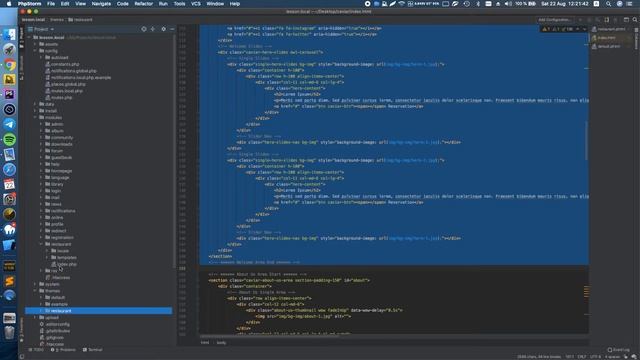Open the TODO tool window
This screenshot has height=360, width=640.
click(36, 350)
